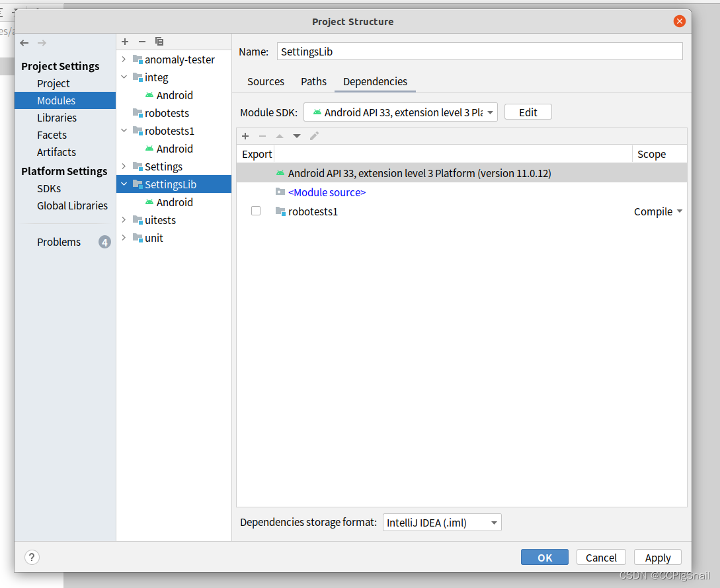Select the robotests1 module in tree

coord(169,131)
